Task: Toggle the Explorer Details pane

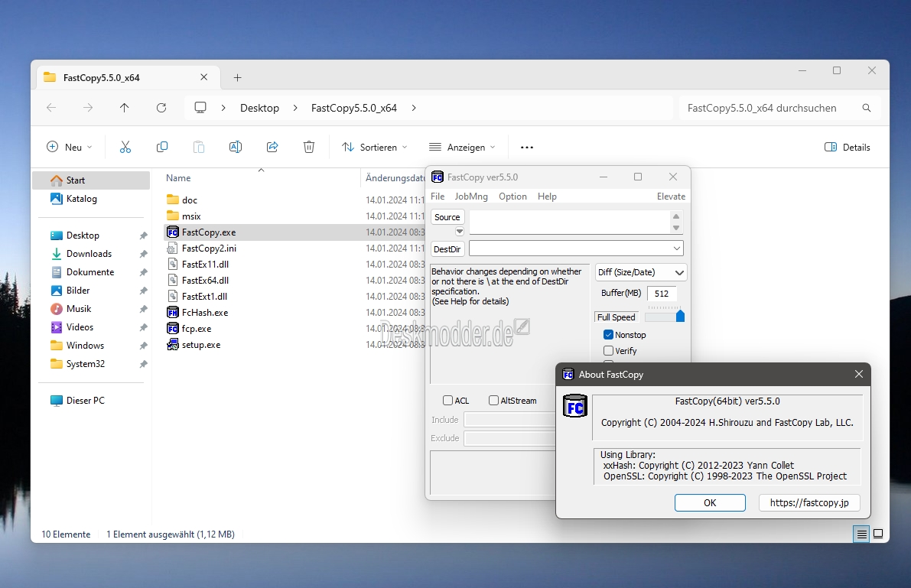Action: click(848, 147)
